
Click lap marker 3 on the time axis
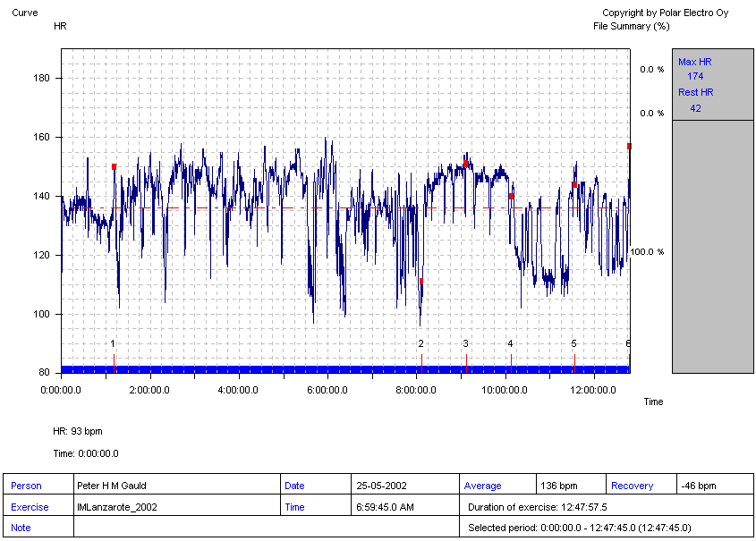tap(465, 344)
